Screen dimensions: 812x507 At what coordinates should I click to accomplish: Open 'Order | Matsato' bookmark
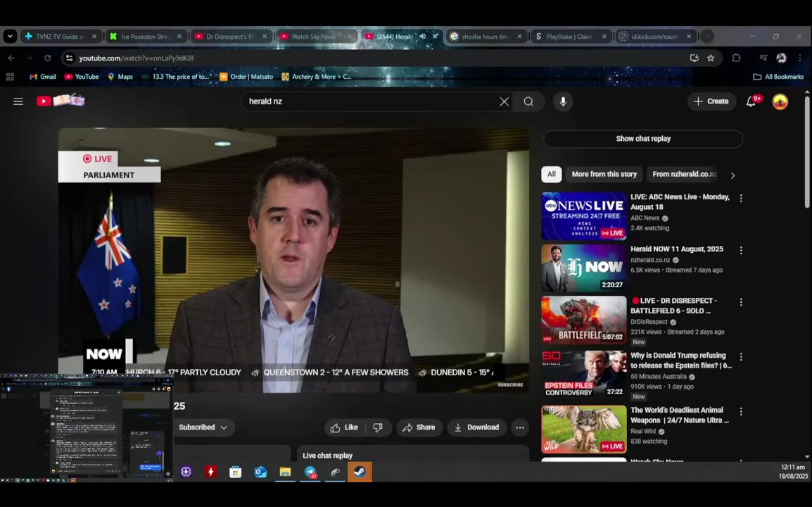point(246,77)
